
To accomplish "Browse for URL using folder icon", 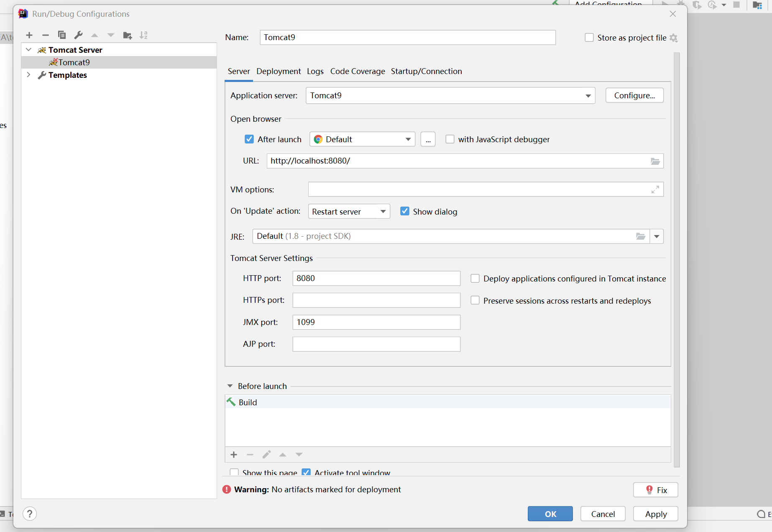I will pos(655,161).
